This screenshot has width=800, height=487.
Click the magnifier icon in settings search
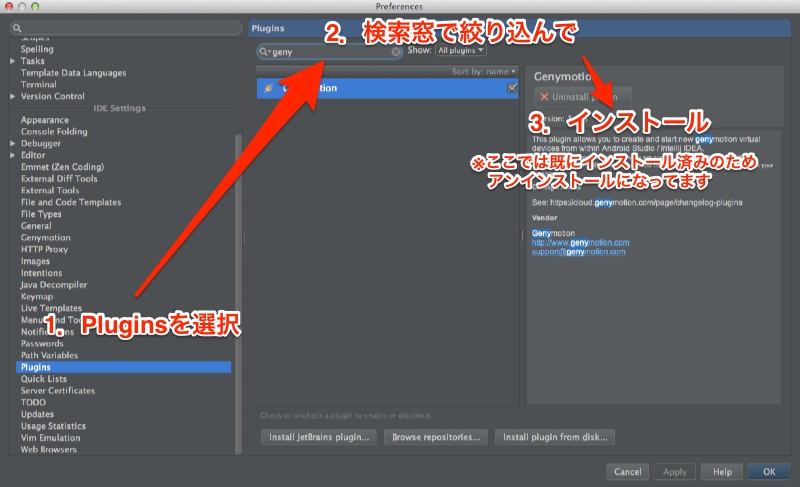17,28
